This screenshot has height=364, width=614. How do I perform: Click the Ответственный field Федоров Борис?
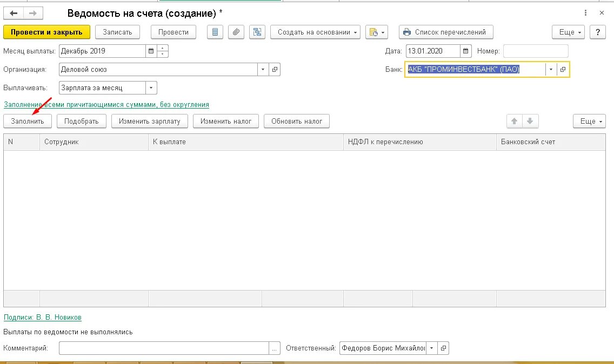pyautogui.click(x=383, y=348)
